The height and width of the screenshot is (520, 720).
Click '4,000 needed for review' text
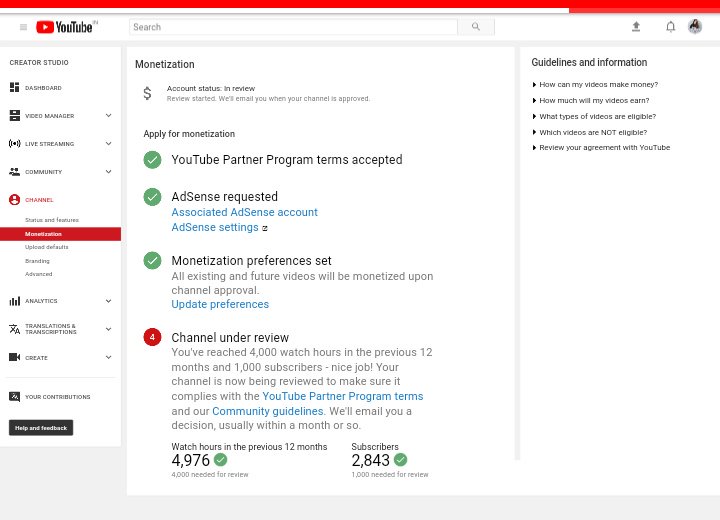pyautogui.click(x=210, y=475)
